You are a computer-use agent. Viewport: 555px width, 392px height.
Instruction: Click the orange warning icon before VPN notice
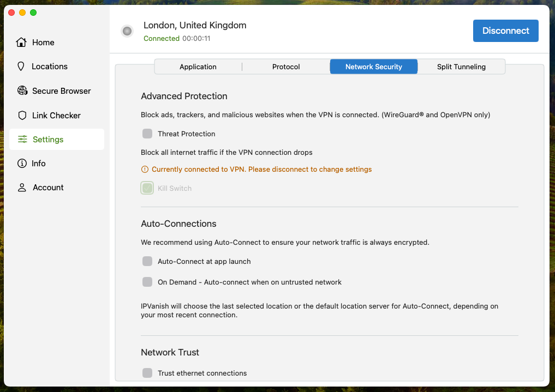(145, 170)
